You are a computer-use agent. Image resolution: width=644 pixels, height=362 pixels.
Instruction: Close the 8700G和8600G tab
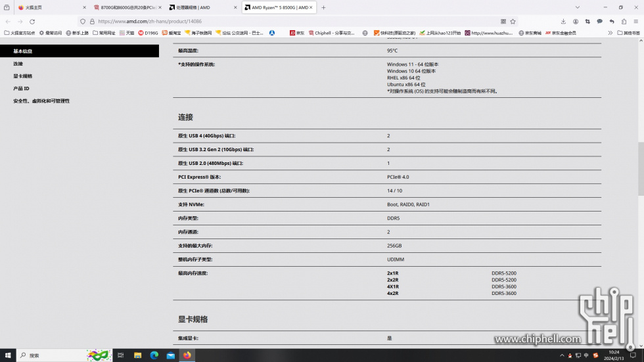[x=160, y=7]
